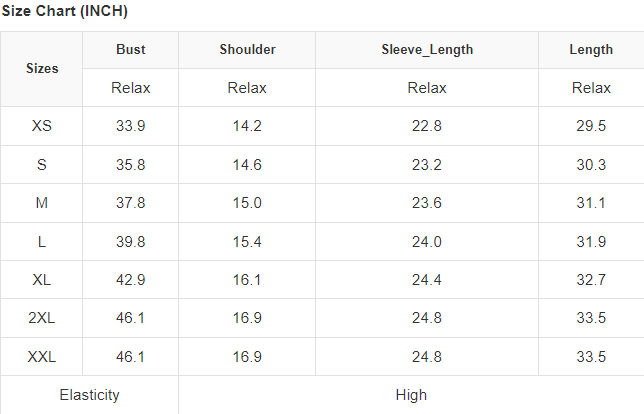Viewport: 644px width, 414px height.
Task: Click the Size Chart (INCH) heading
Action: pos(64,11)
